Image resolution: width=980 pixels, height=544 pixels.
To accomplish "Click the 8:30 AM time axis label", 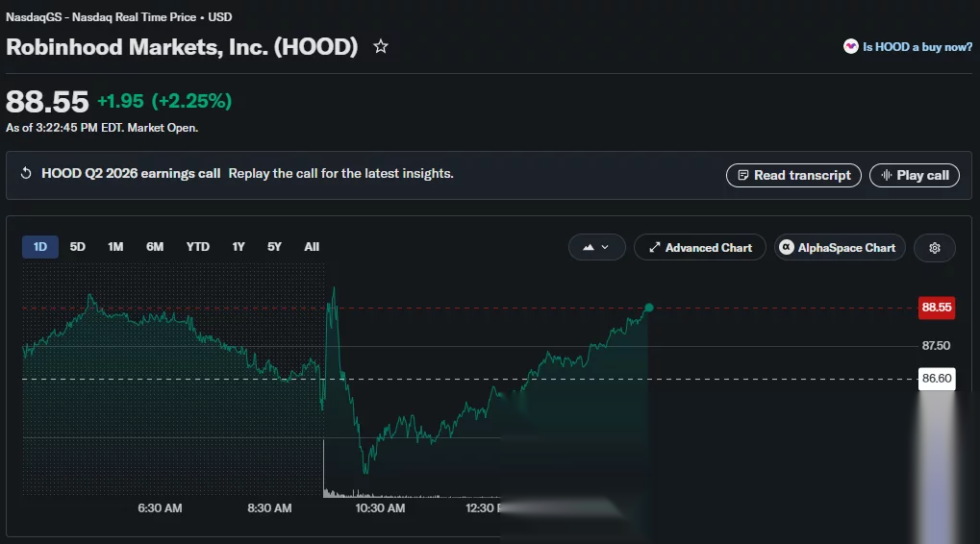I will pyautogui.click(x=269, y=508).
